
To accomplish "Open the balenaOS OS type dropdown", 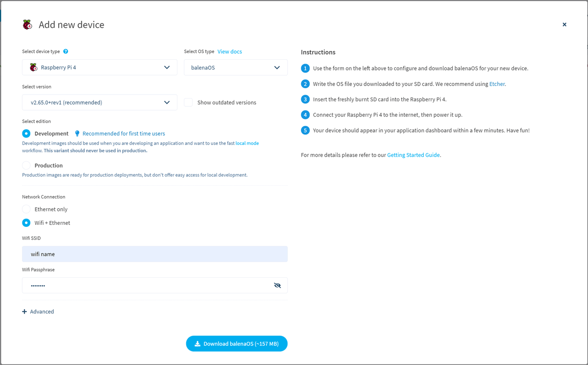I will (277, 67).
